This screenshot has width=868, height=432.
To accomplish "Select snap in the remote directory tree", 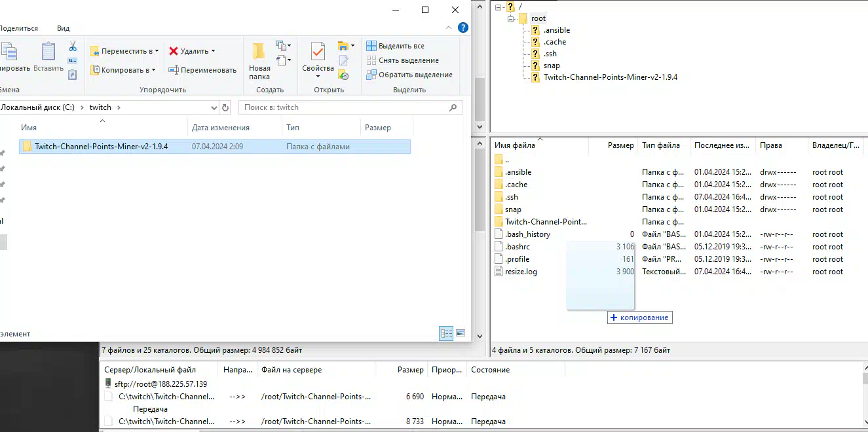I will pos(552,65).
